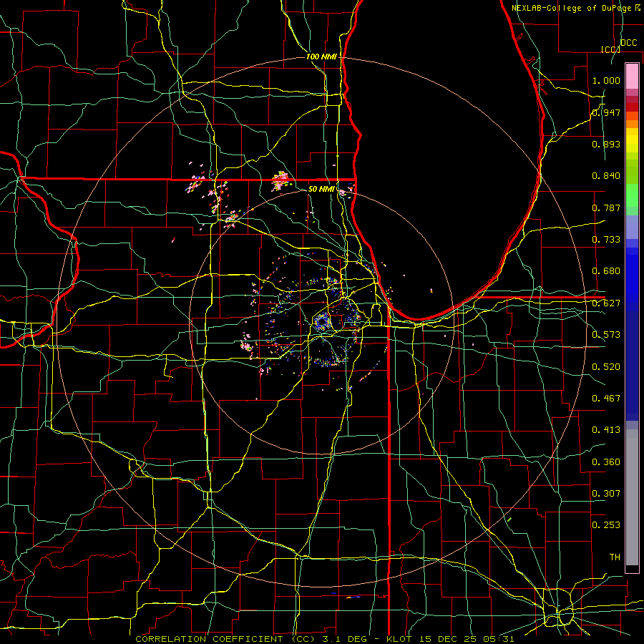Click the TH threshold label
This screenshot has height=644, width=644.
[615, 557]
